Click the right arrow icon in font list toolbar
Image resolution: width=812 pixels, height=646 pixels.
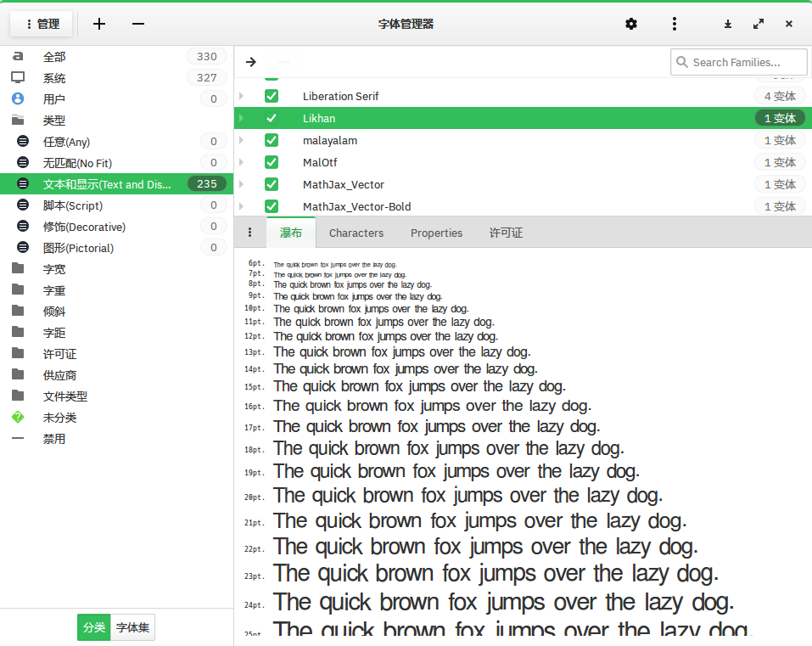coord(251,62)
